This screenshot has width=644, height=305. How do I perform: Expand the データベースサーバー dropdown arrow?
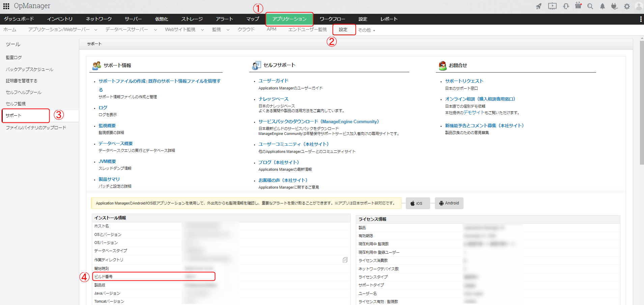(x=155, y=30)
